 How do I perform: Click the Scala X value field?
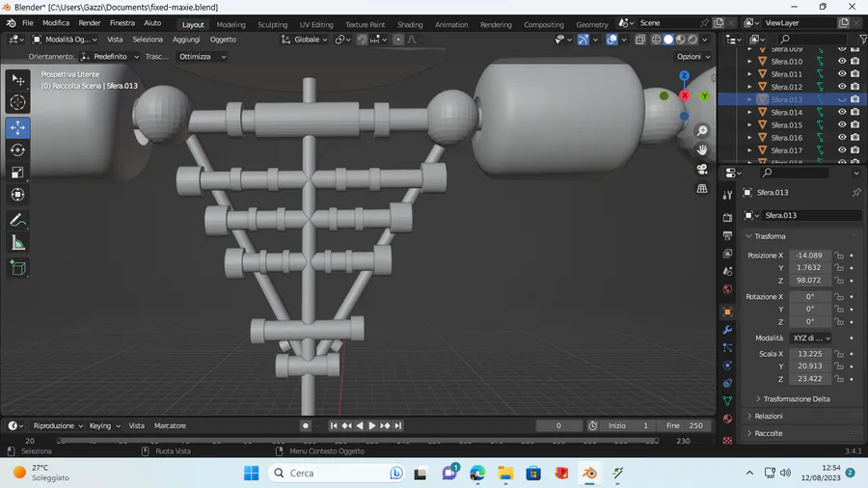click(x=809, y=354)
